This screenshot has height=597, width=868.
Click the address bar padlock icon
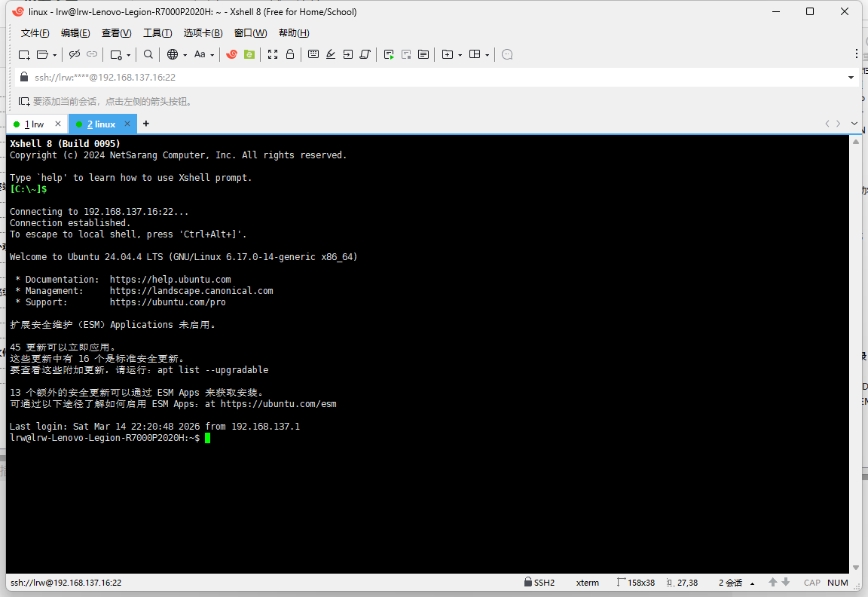[24, 77]
